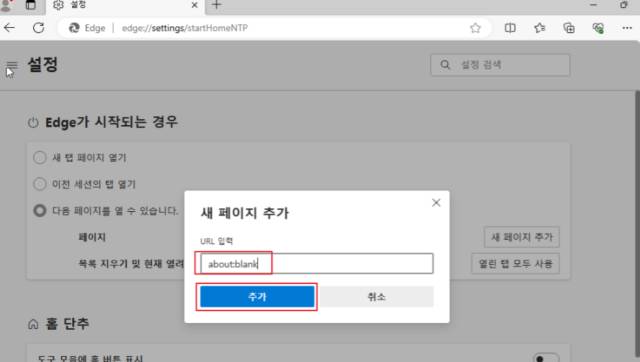Open the Edge three-dot menu

627,28
